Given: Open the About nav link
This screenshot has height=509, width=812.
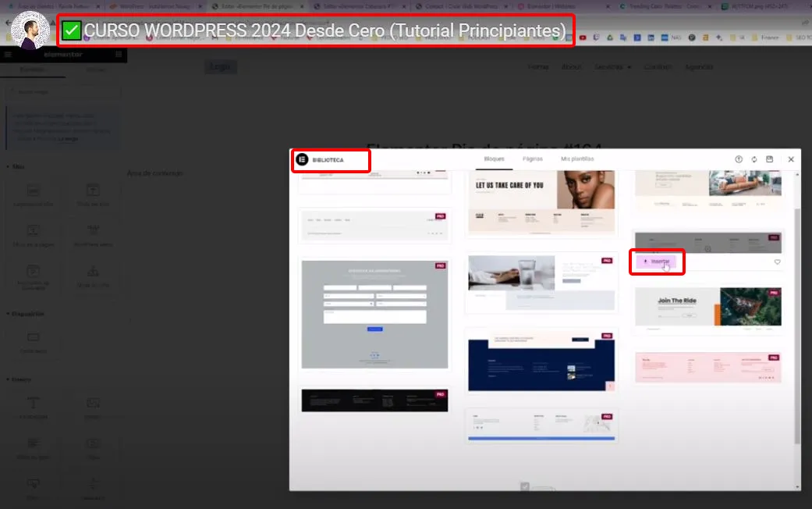Looking at the screenshot, I should pos(571,67).
